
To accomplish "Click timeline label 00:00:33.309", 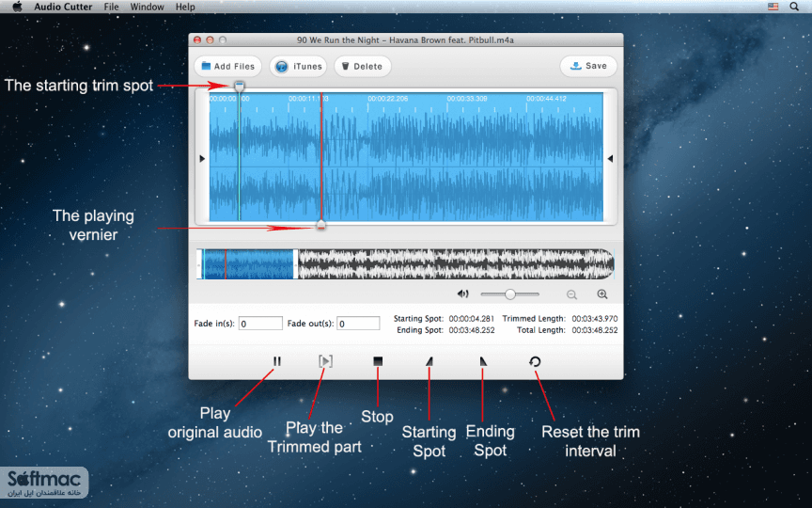I will [x=467, y=99].
